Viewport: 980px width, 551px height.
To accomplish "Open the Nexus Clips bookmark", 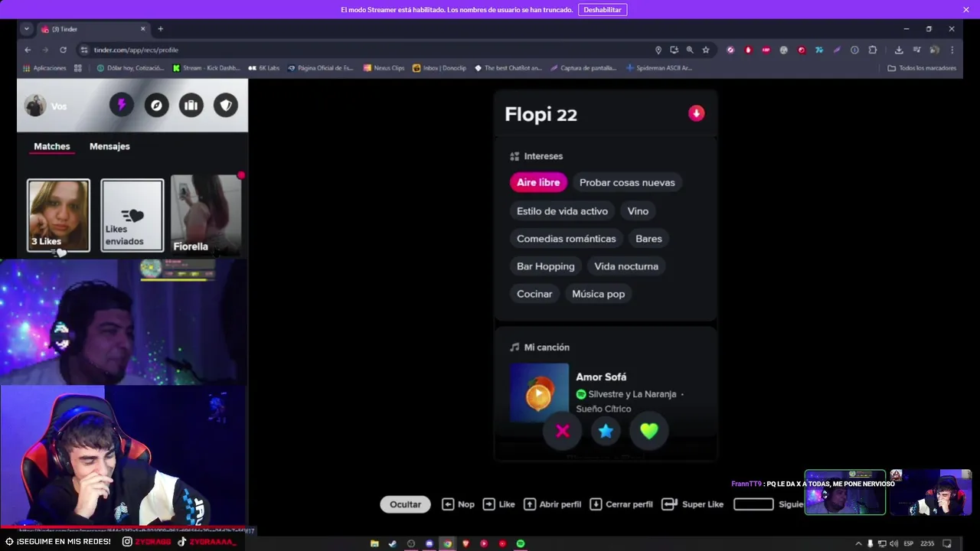I will (384, 68).
